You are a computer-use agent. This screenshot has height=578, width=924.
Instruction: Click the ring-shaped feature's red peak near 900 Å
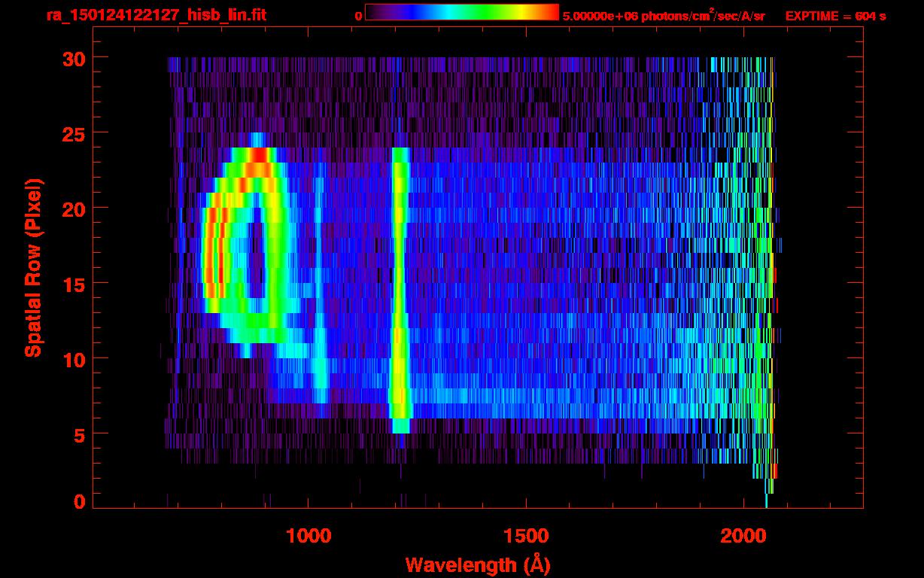click(260, 156)
